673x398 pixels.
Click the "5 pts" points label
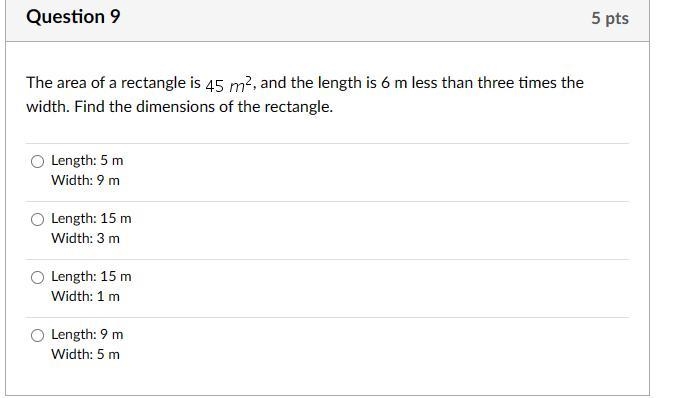610,18
